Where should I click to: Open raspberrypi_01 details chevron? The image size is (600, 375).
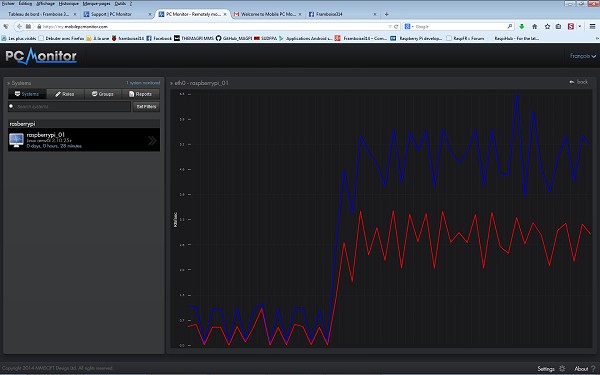(x=152, y=140)
